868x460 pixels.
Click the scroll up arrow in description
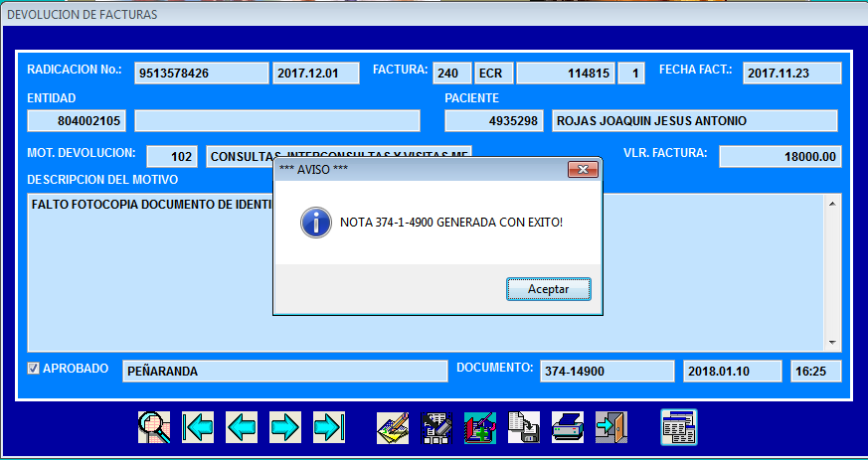(832, 204)
